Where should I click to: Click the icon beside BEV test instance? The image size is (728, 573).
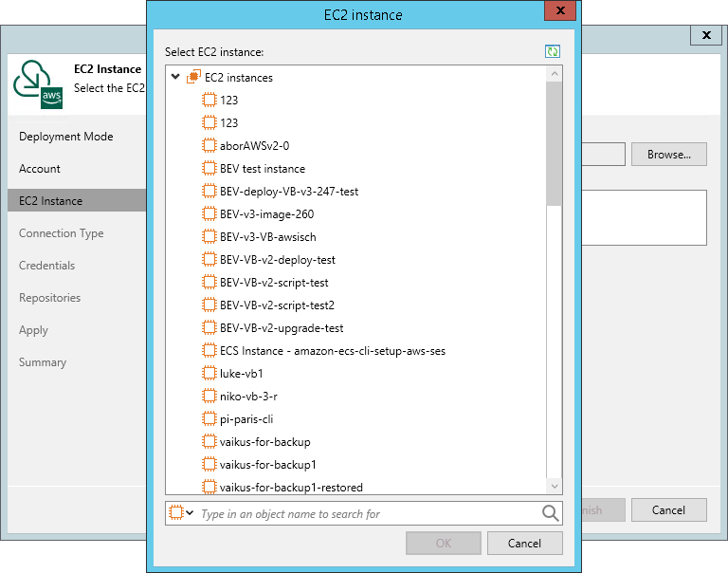(x=209, y=168)
